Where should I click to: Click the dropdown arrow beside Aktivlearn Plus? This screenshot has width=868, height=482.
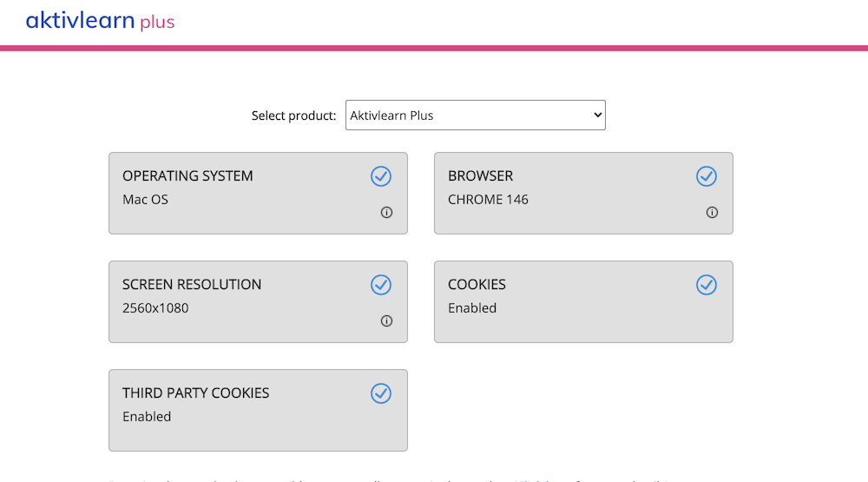click(x=596, y=116)
